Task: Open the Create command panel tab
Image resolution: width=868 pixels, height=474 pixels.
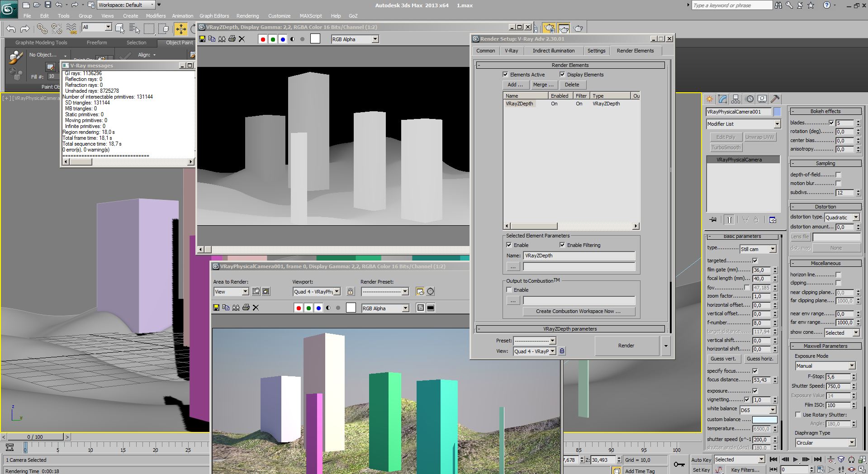Action: pyautogui.click(x=710, y=99)
